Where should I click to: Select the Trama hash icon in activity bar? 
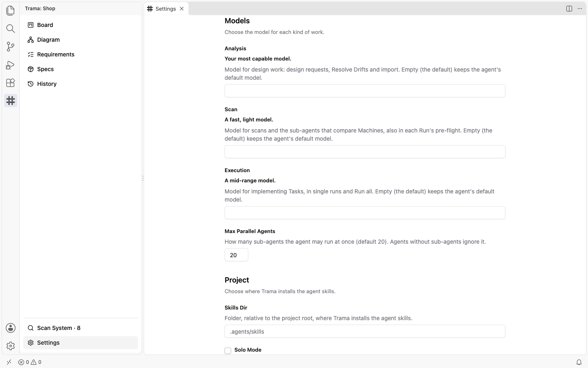pos(11,101)
